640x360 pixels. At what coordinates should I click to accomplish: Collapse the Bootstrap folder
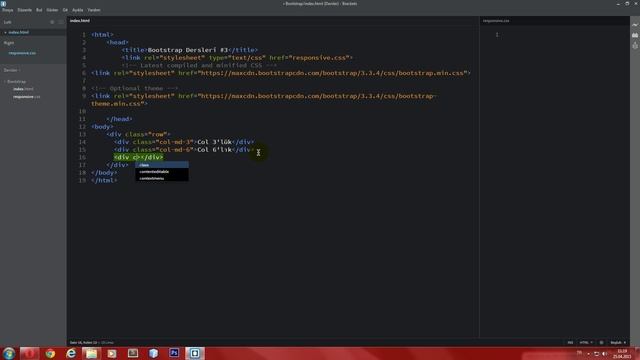(16, 82)
